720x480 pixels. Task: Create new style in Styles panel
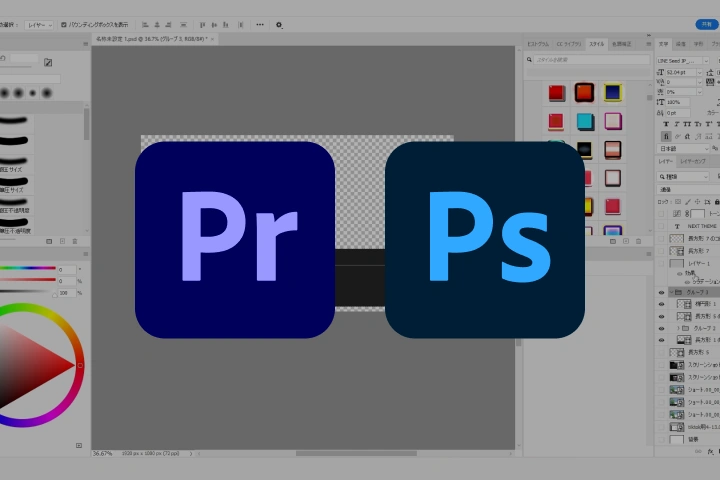(625, 241)
